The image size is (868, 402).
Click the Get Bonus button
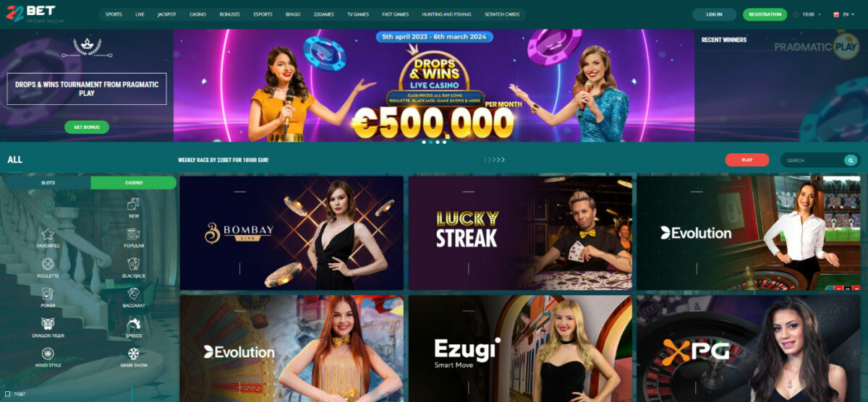pyautogui.click(x=87, y=127)
